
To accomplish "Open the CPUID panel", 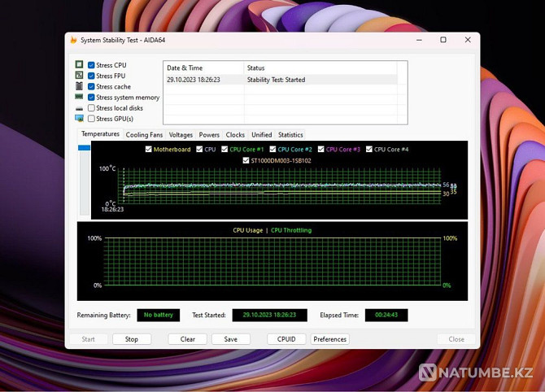I will 286,339.
